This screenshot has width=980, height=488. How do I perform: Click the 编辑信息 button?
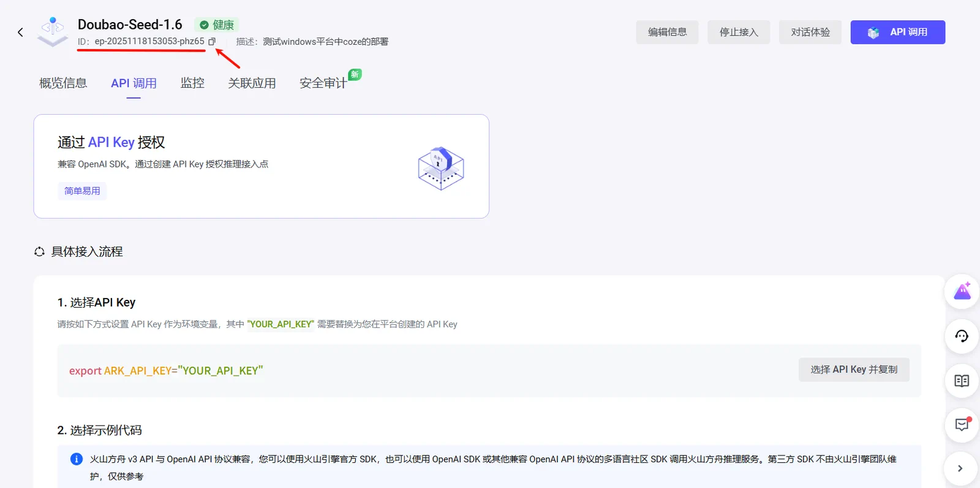[667, 32]
